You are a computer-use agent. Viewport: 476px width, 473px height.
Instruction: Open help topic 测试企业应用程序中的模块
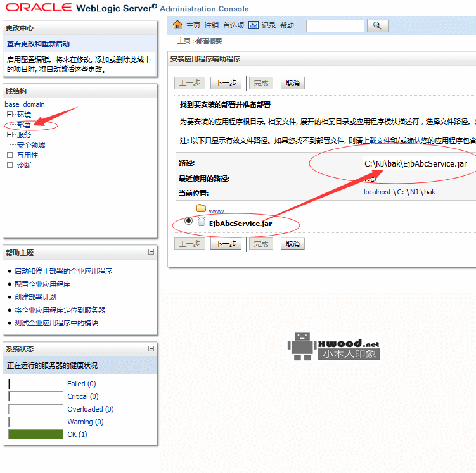point(56,323)
